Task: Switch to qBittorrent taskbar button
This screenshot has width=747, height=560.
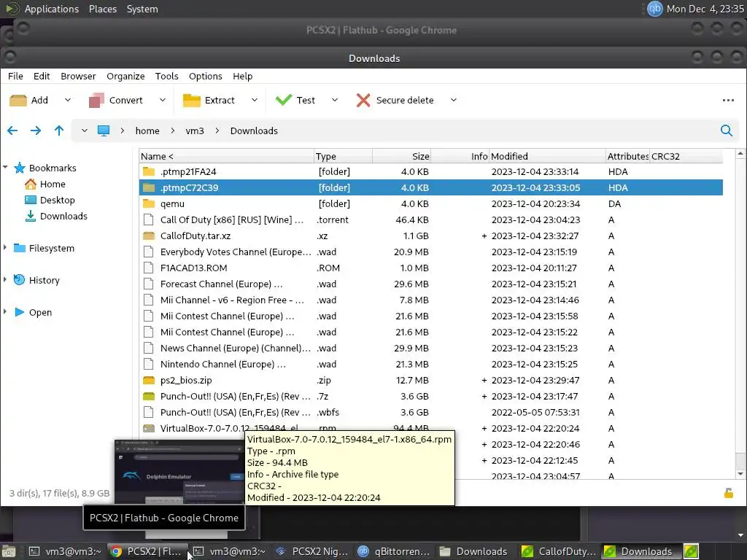Action: pyautogui.click(x=393, y=551)
